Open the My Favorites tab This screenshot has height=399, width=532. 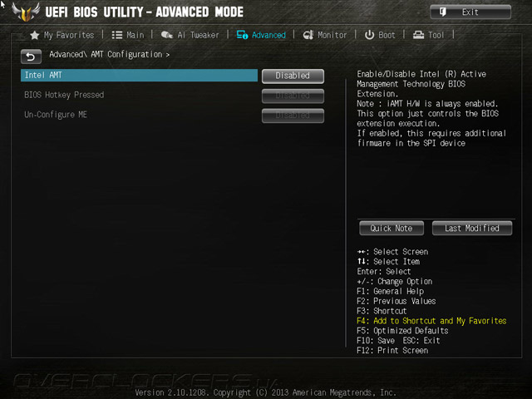pyautogui.click(x=62, y=35)
